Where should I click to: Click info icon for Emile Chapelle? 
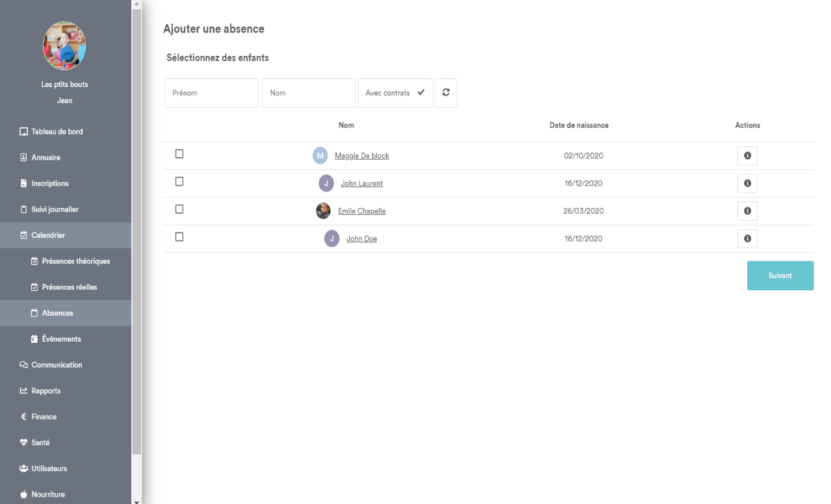click(747, 211)
